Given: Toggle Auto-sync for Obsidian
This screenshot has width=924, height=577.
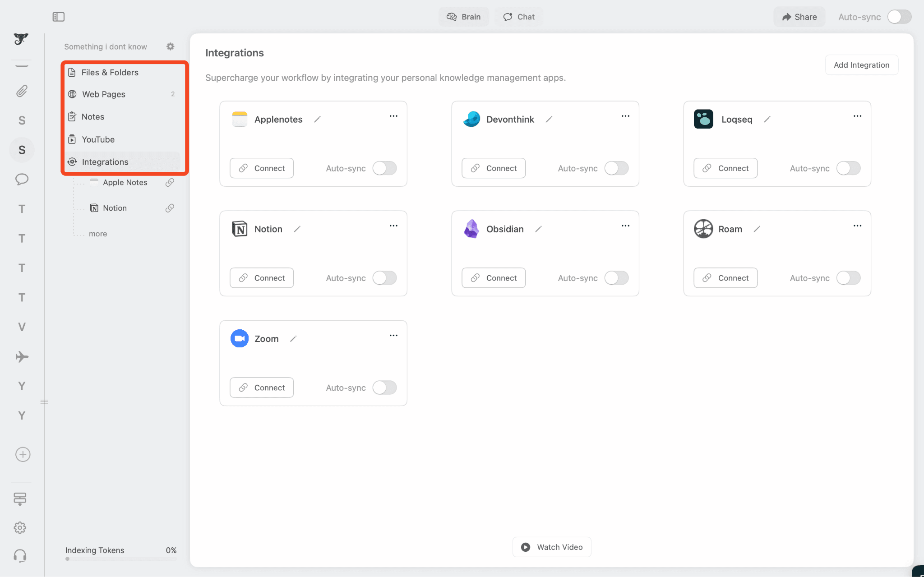Looking at the screenshot, I should (616, 277).
